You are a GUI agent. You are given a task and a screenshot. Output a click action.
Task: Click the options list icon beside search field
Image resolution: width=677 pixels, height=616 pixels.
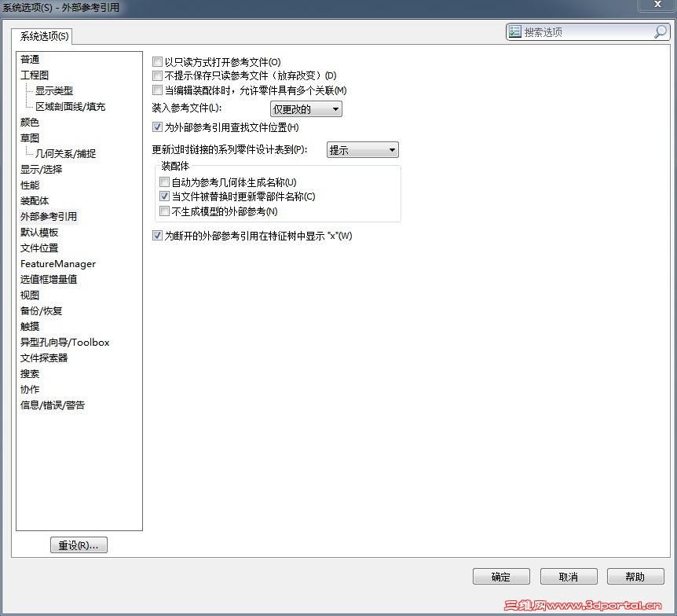tap(514, 31)
